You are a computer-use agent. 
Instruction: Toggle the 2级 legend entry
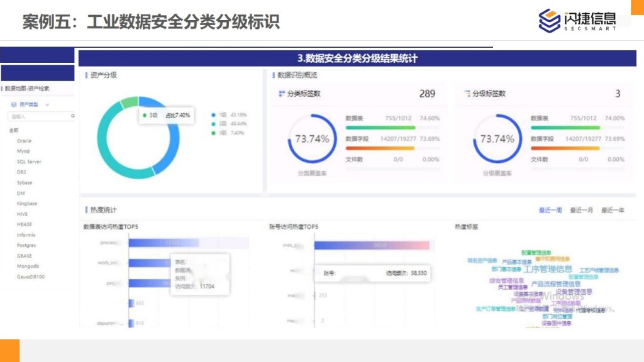point(229,124)
